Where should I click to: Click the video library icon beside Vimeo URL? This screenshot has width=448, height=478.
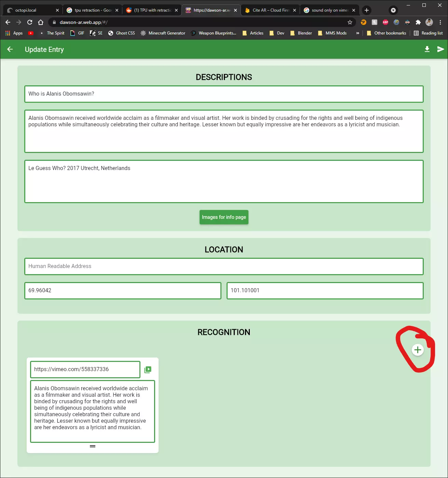point(148,369)
